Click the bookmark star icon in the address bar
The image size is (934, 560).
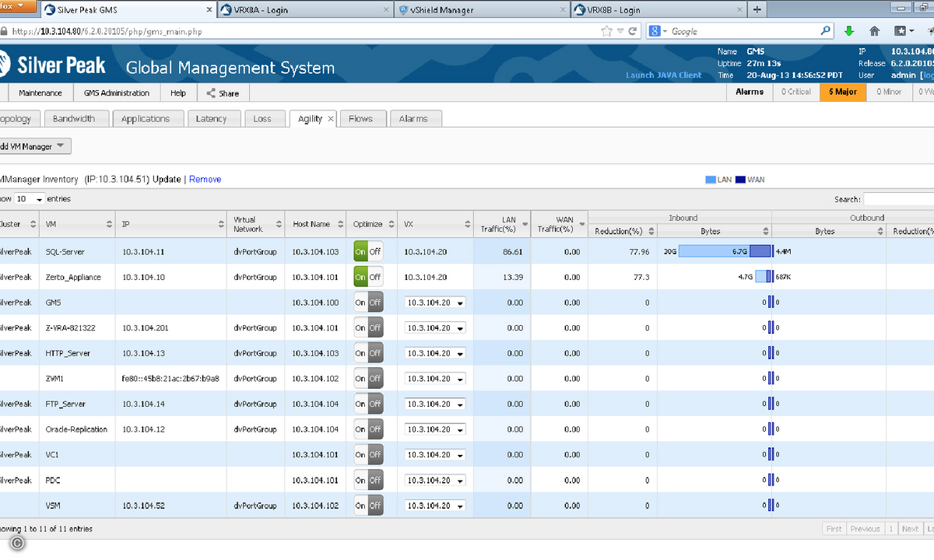pos(607,31)
